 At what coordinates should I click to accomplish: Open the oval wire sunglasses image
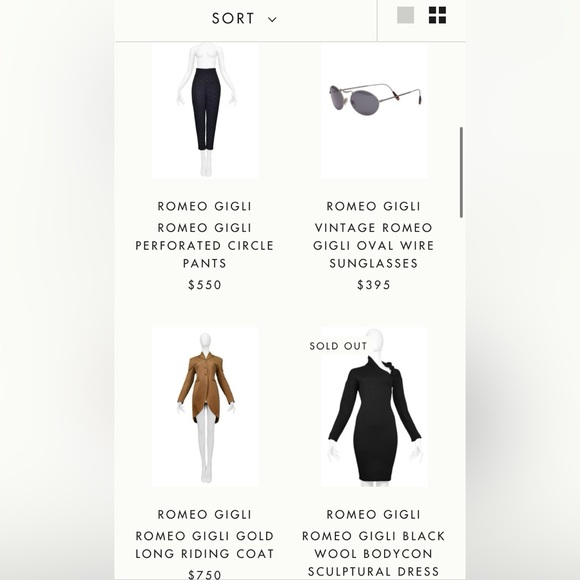pyautogui.click(x=374, y=111)
